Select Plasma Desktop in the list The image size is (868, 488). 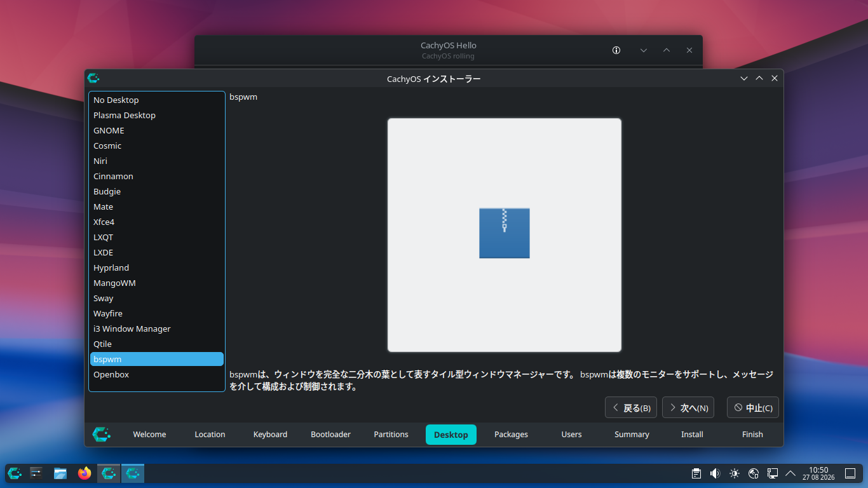[x=157, y=115]
